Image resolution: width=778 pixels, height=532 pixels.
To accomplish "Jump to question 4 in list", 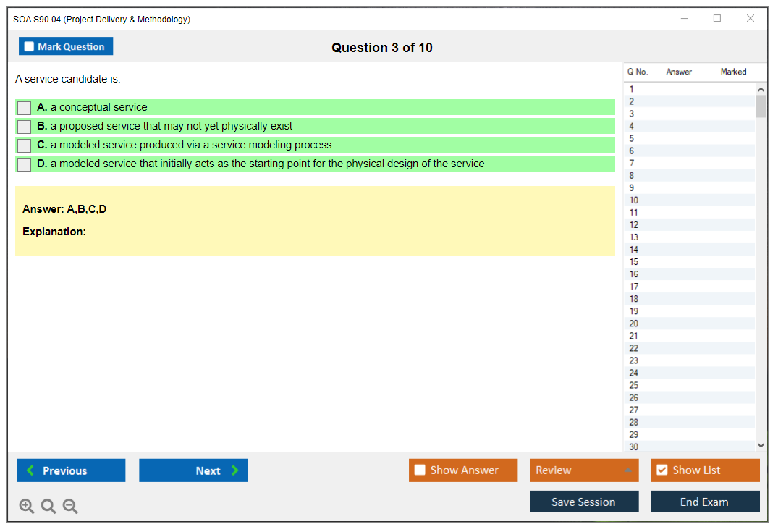I will (632, 127).
